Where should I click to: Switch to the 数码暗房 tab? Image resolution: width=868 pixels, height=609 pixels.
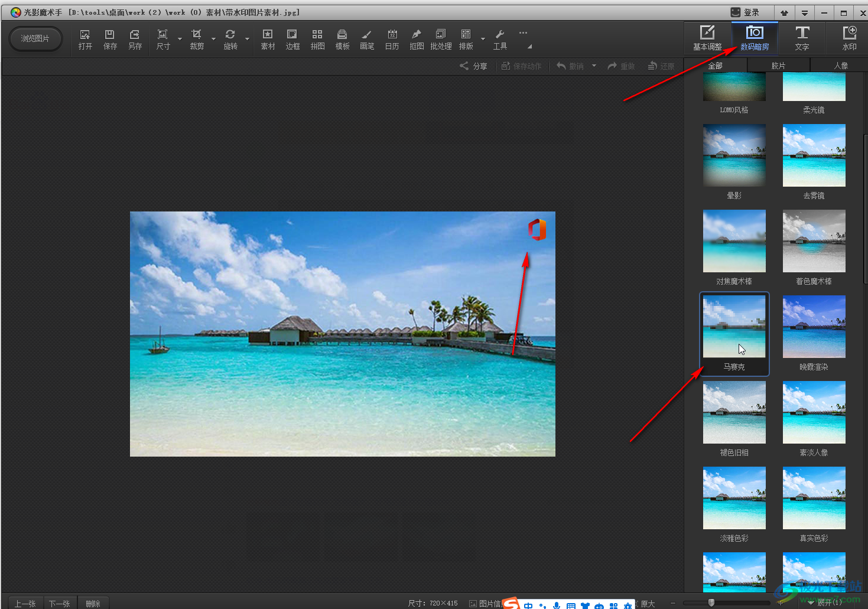(x=755, y=38)
